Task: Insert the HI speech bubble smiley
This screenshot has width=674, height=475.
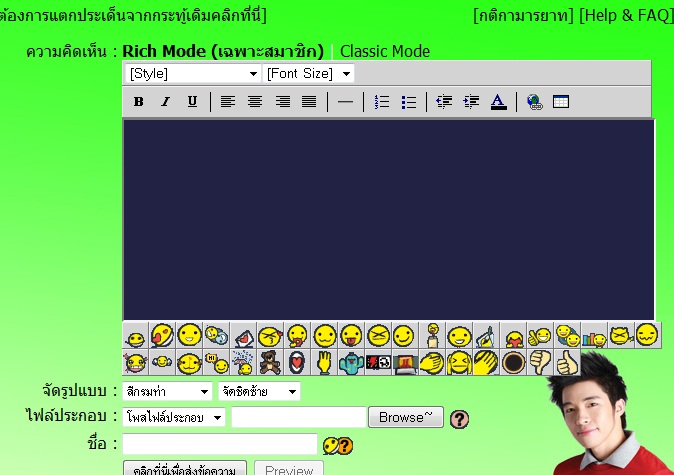Action: coord(216,362)
